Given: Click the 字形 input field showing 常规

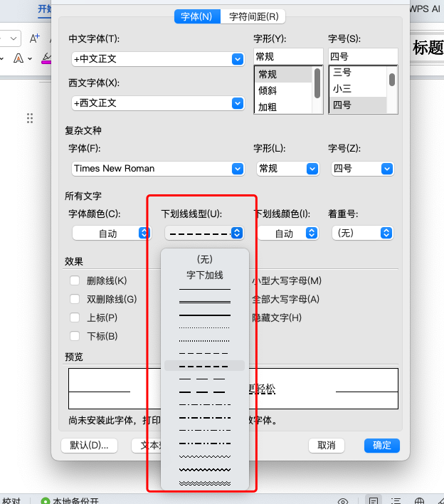Looking at the screenshot, I should tap(288, 56).
